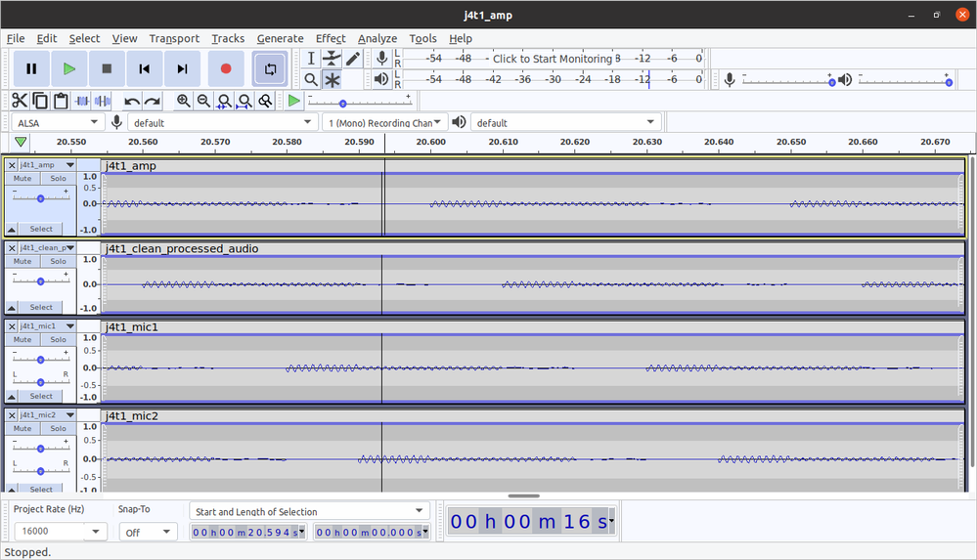977x560 pixels.
Task: Skip to start of project
Action: click(144, 68)
